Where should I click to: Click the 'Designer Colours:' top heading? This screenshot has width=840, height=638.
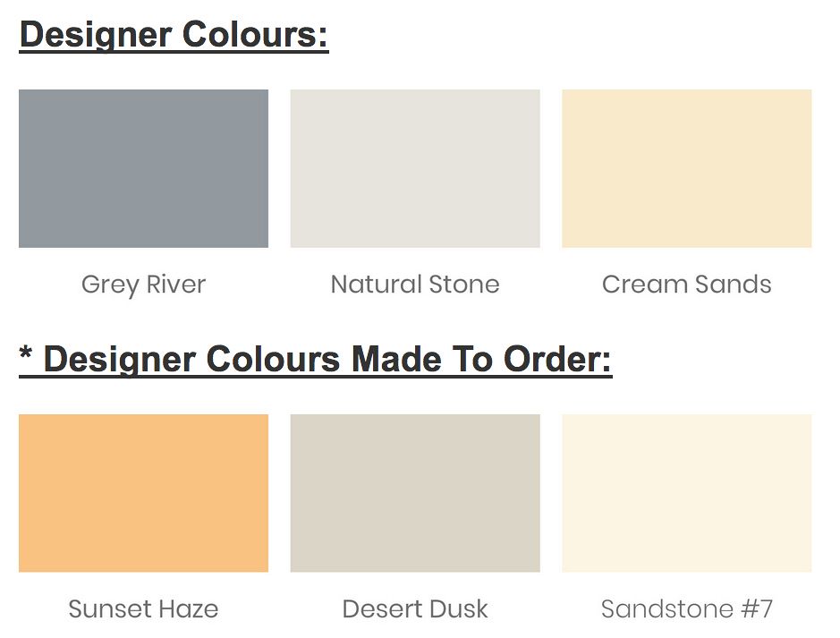tap(174, 35)
